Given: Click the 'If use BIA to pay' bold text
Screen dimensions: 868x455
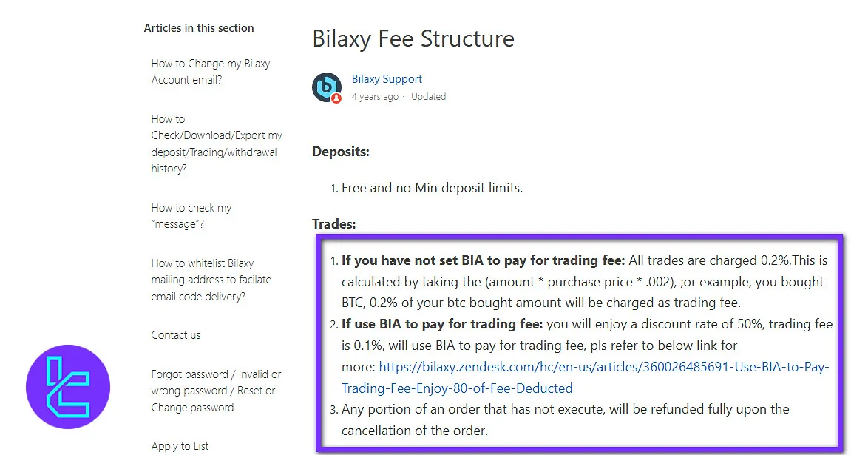Looking at the screenshot, I should pos(442,324).
